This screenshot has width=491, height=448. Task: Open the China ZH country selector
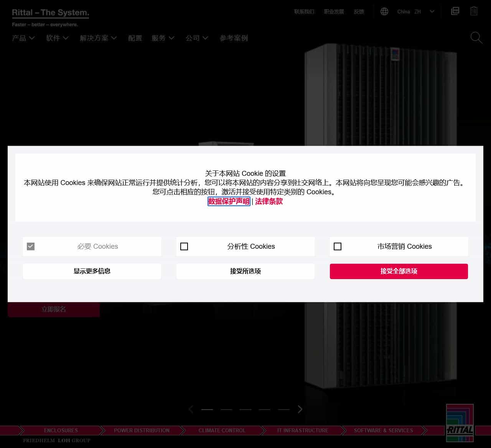click(x=416, y=12)
